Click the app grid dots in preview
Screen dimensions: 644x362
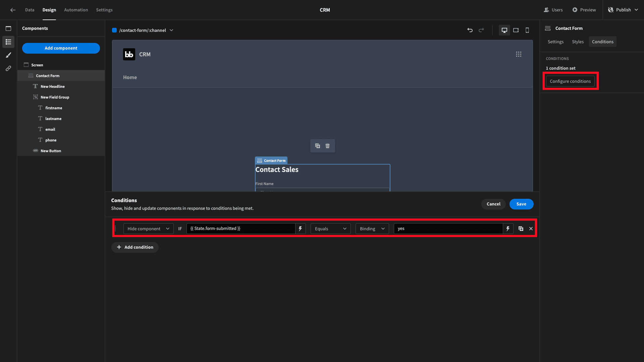tap(519, 54)
